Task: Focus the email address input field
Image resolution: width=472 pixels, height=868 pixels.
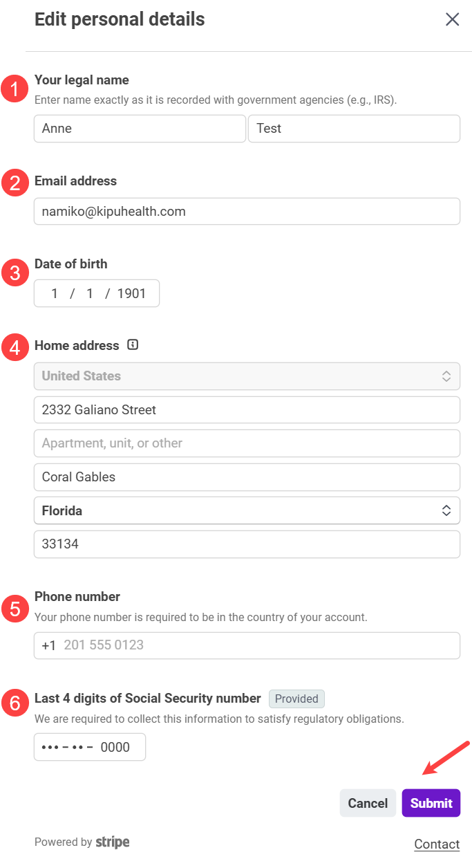Action: point(247,212)
